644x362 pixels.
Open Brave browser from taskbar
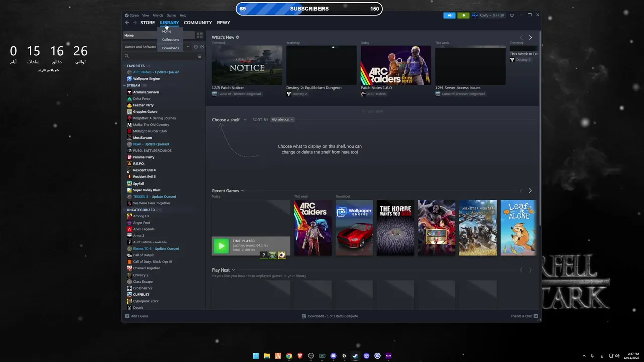point(300,356)
